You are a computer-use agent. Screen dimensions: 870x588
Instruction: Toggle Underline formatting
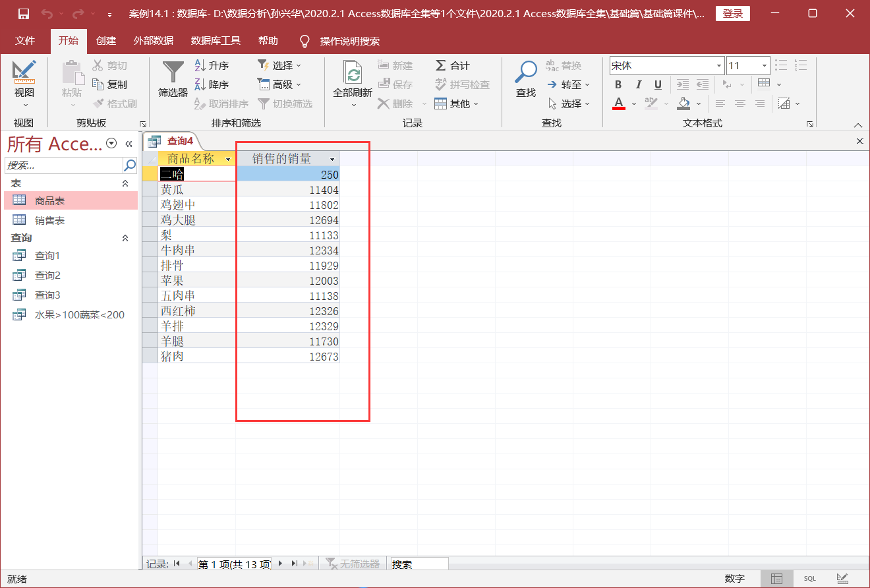click(x=658, y=84)
